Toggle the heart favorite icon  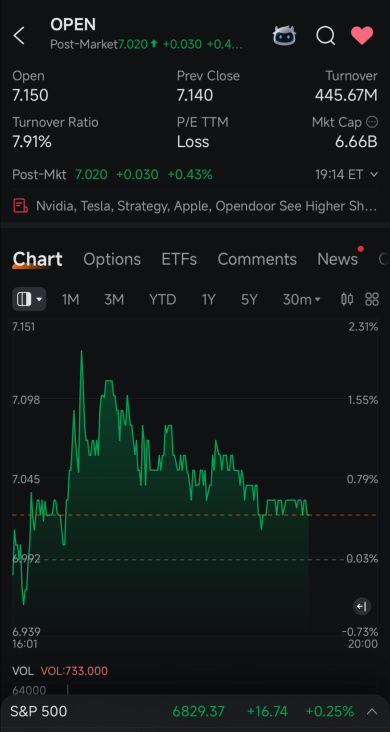point(362,35)
